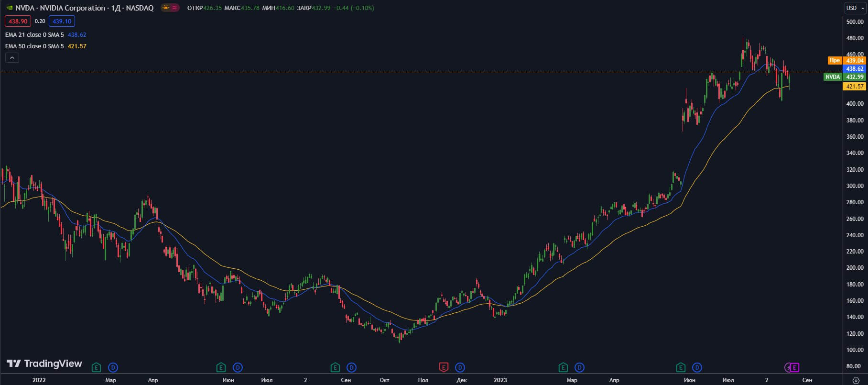868x385 pixels.
Task: Click the Окт label on time axis
Action: click(x=384, y=380)
